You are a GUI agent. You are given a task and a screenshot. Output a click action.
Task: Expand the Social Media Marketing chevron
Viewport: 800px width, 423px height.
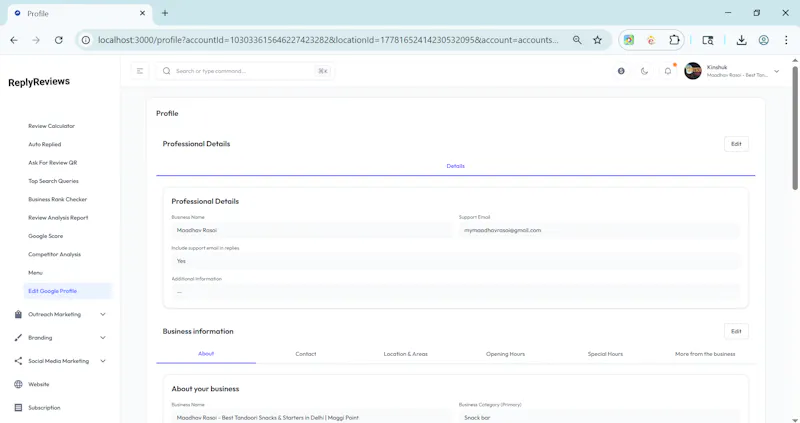(103, 361)
